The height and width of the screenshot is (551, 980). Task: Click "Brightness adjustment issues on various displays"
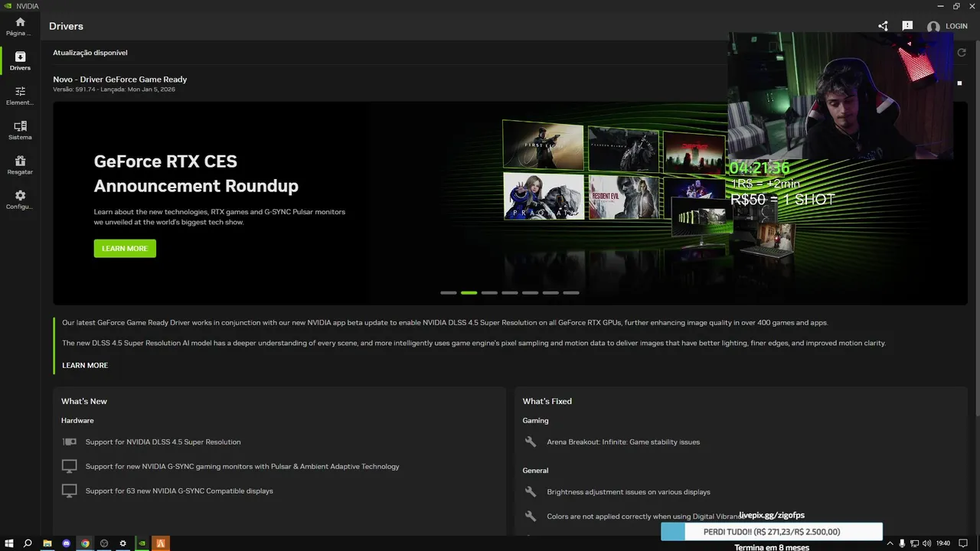pos(629,491)
